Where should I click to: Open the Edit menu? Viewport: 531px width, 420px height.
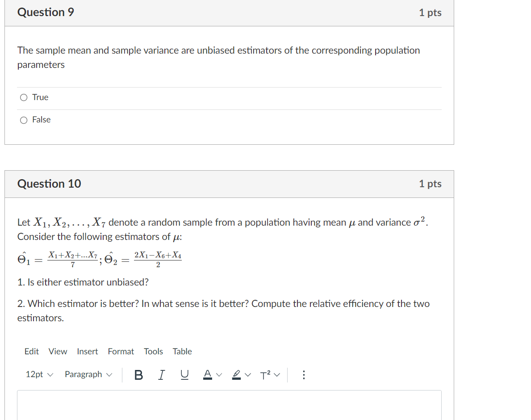(31, 352)
